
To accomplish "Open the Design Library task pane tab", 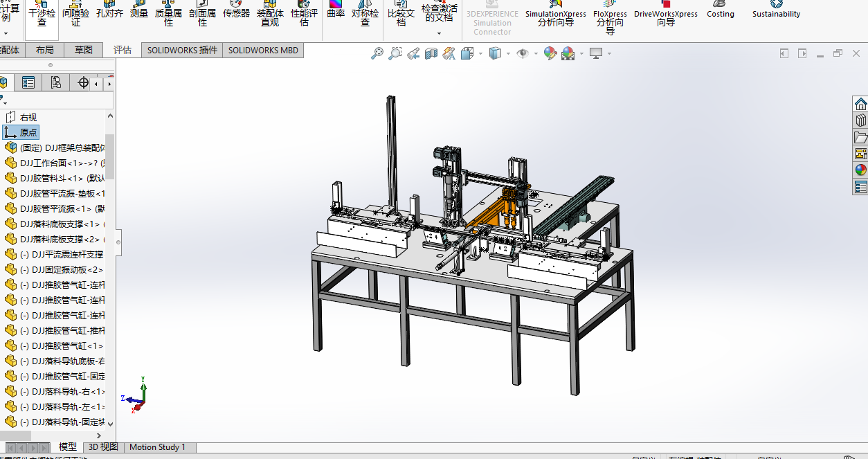I will pos(860,120).
